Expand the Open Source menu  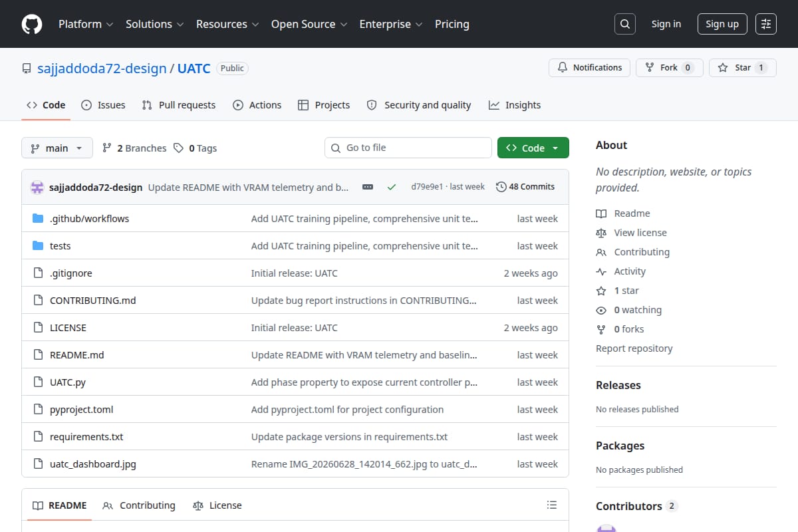309,24
